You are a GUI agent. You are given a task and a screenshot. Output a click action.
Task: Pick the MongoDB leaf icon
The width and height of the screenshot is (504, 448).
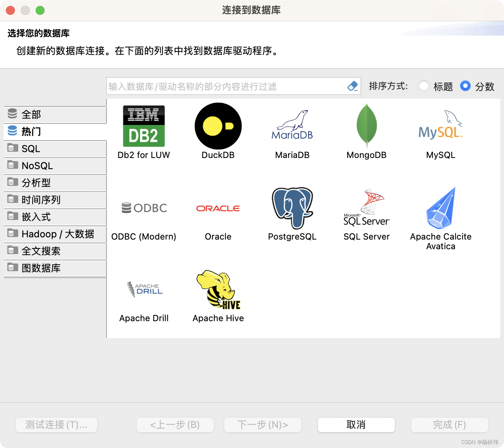tap(367, 126)
